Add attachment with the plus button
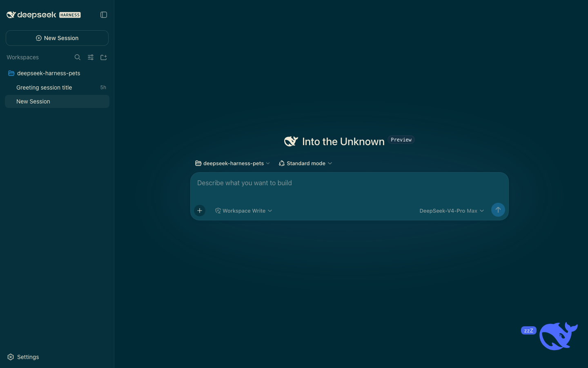Viewport: 588px width, 368px height. [x=200, y=211]
